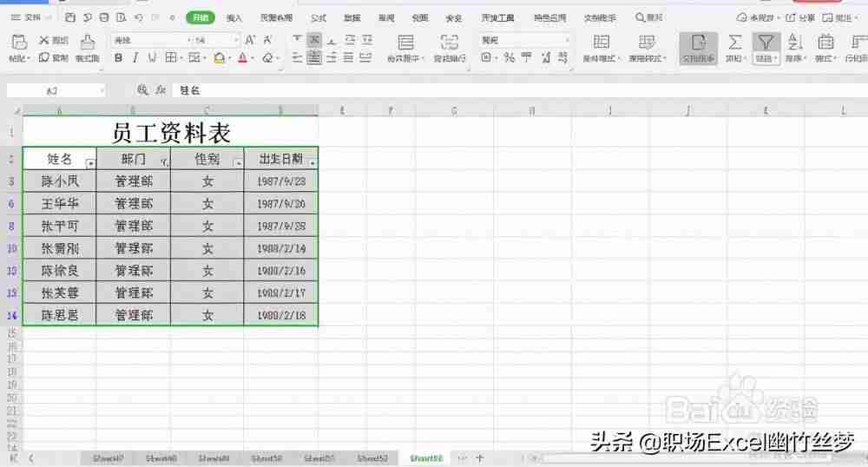
Task: Click the Format icon beside Sort
Action: [x=825, y=42]
